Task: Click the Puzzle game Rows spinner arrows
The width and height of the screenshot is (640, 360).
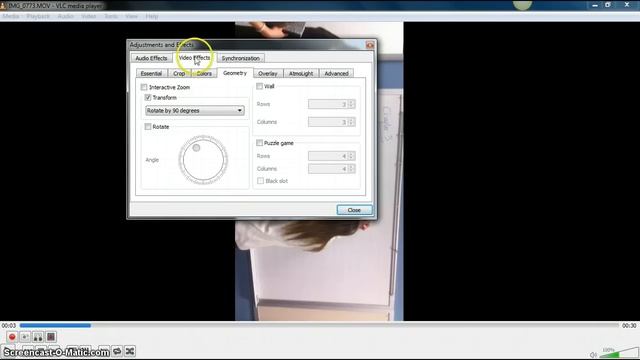Action: [351, 156]
